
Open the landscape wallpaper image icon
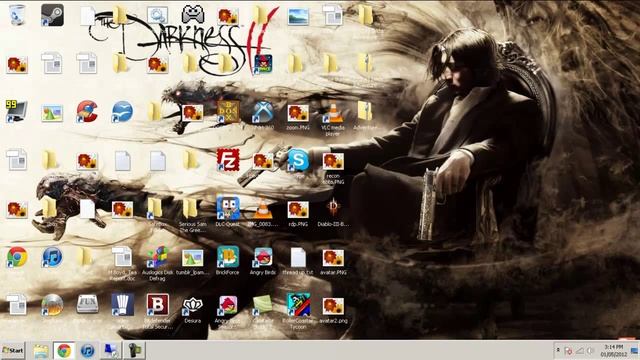tap(298, 16)
